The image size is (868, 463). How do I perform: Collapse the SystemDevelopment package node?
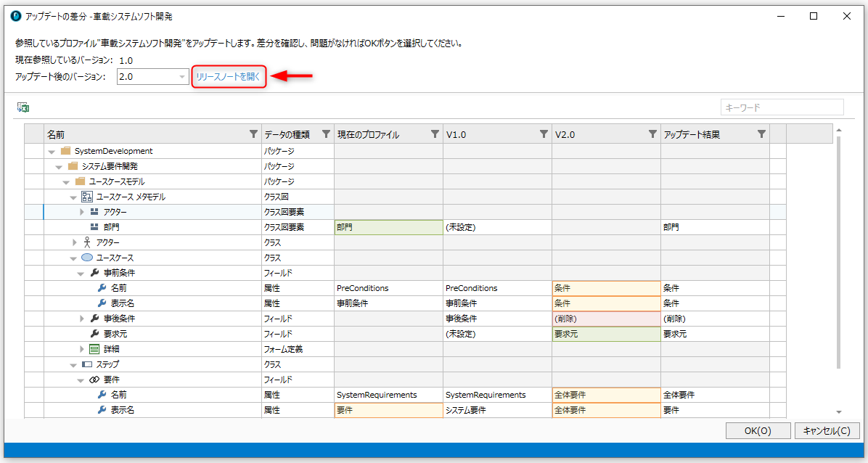[x=52, y=151]
